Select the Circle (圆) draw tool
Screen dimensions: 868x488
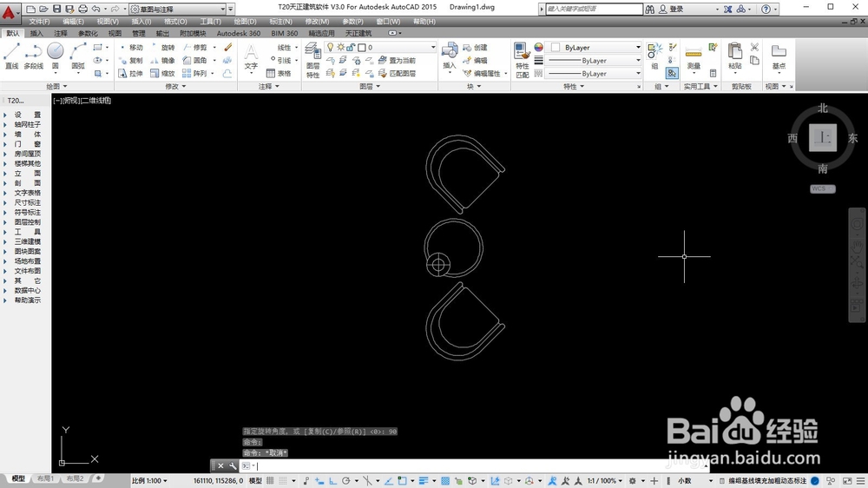click(55, 56)
